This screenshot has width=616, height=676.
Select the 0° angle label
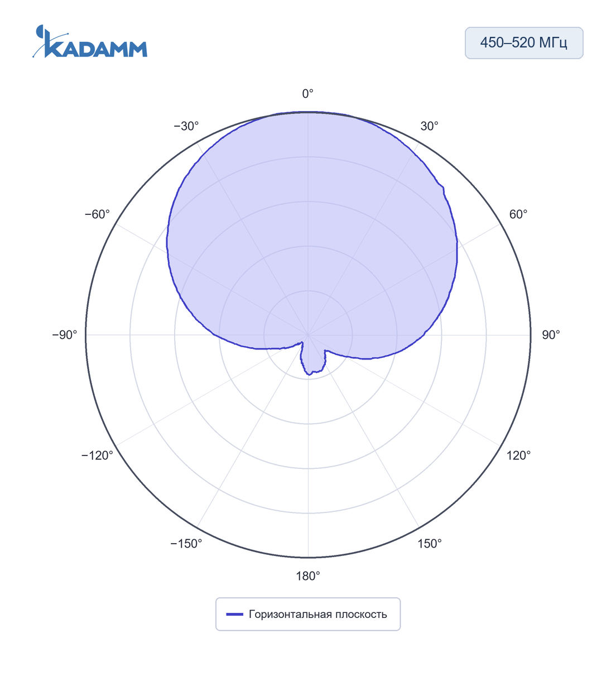click(x=308, y=94)
